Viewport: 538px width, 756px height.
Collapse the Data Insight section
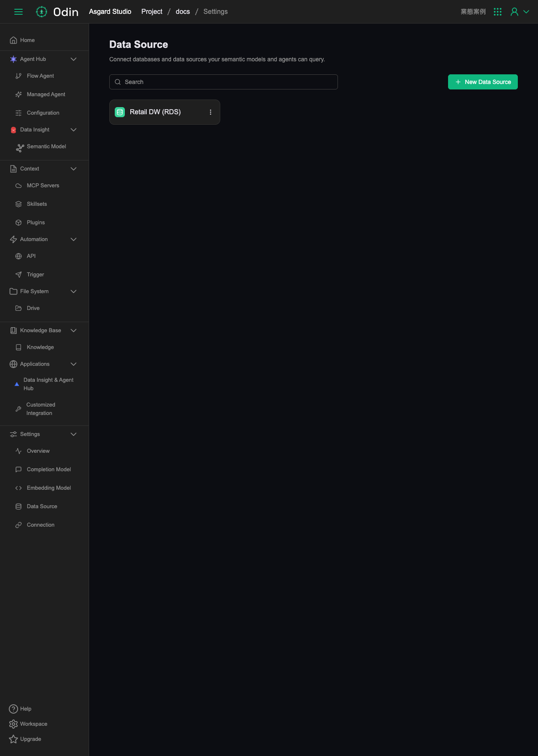point(74,130)
